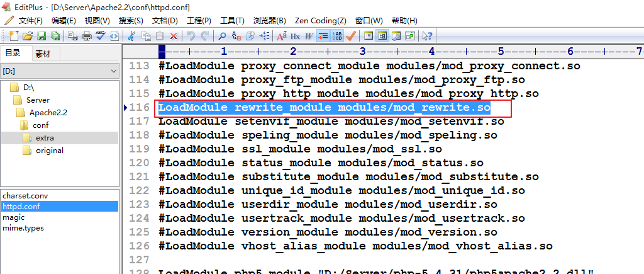
Task: Click the Cut scissors icon
Action: [132, 36]
